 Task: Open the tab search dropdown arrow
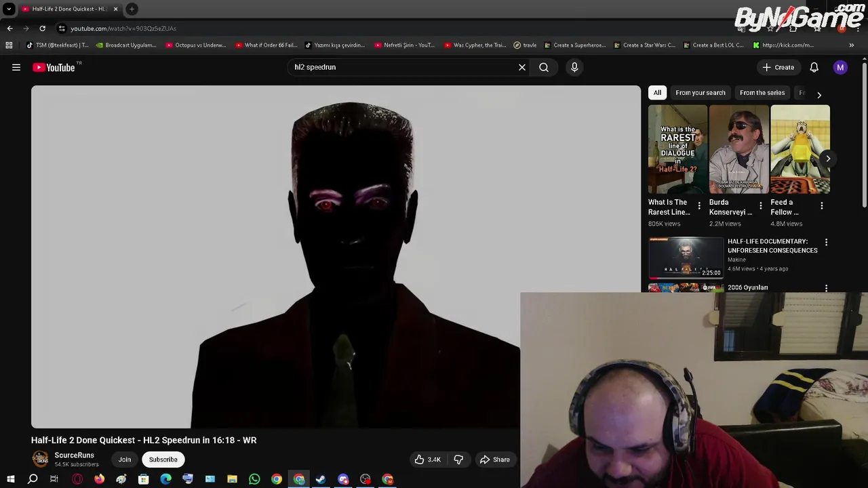[x=9, y=9]
